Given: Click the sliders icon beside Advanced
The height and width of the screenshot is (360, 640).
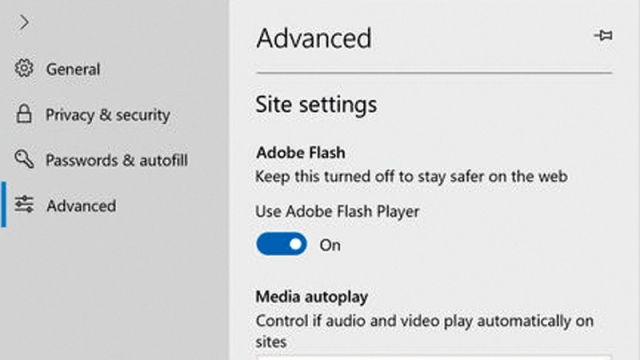Looking at the screenshot, I should coord(24,204).
